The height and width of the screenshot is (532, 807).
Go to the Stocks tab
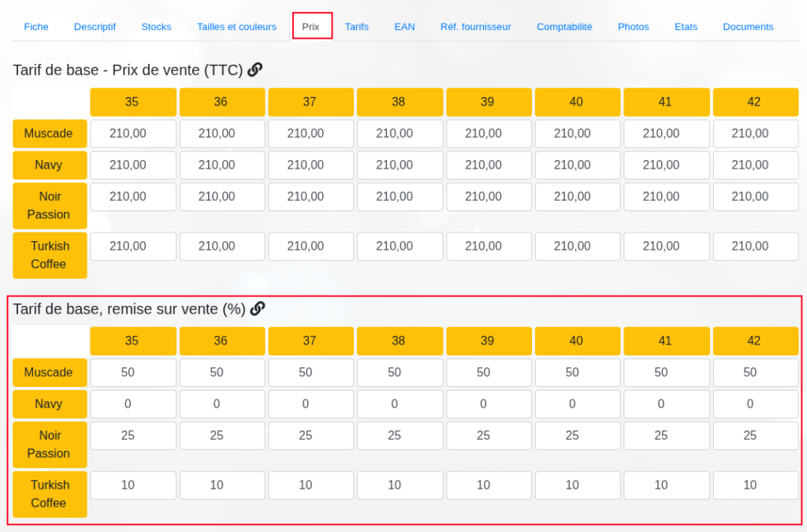click(x=156, y=27)
